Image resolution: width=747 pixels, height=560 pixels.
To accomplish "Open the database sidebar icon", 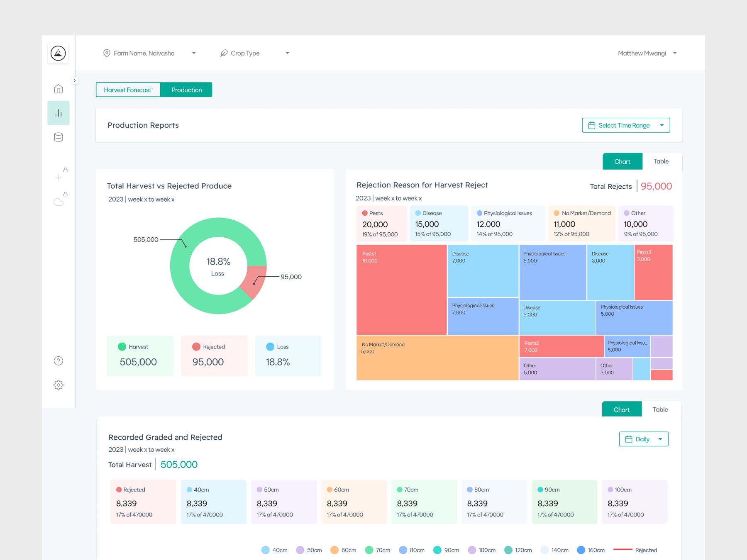I will 59,137.
